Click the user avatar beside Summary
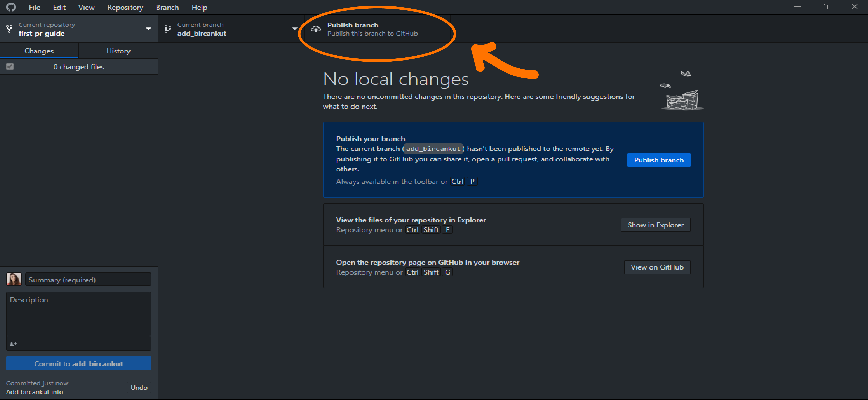The width and height of the screenshot is (868, 400). point(14,279)
